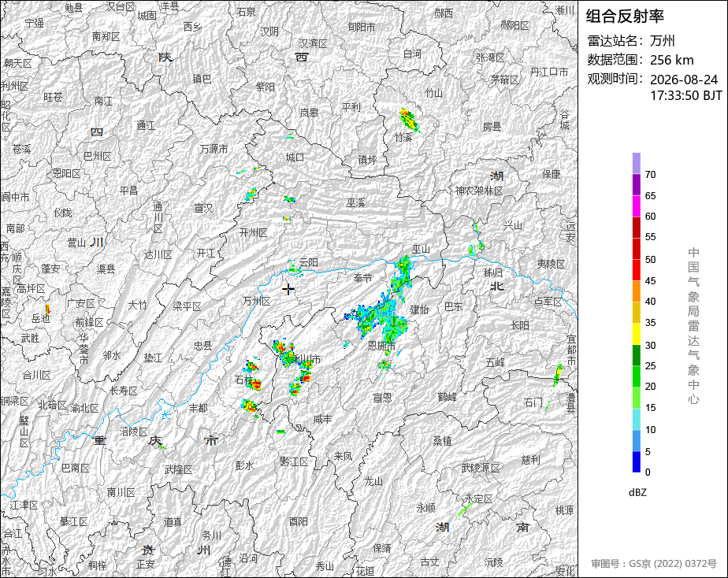Click the radar station cross marker
728x578 pixels.
[288, 289]
